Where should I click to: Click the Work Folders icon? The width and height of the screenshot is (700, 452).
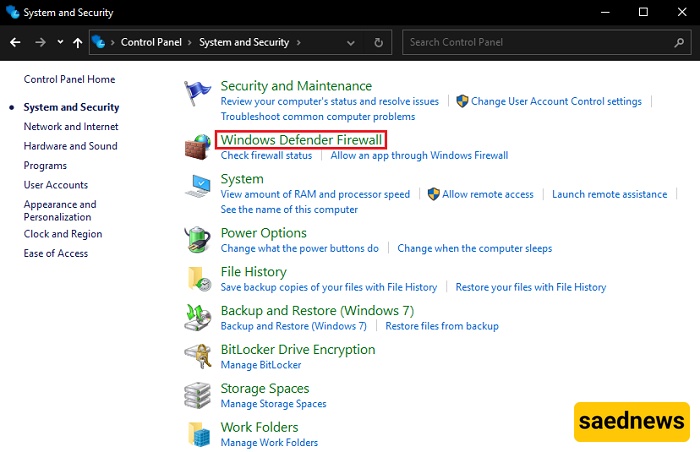199,434
